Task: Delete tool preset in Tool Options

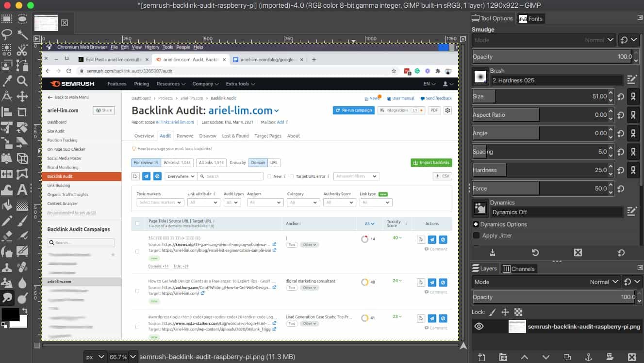Action: coord(578,253)
